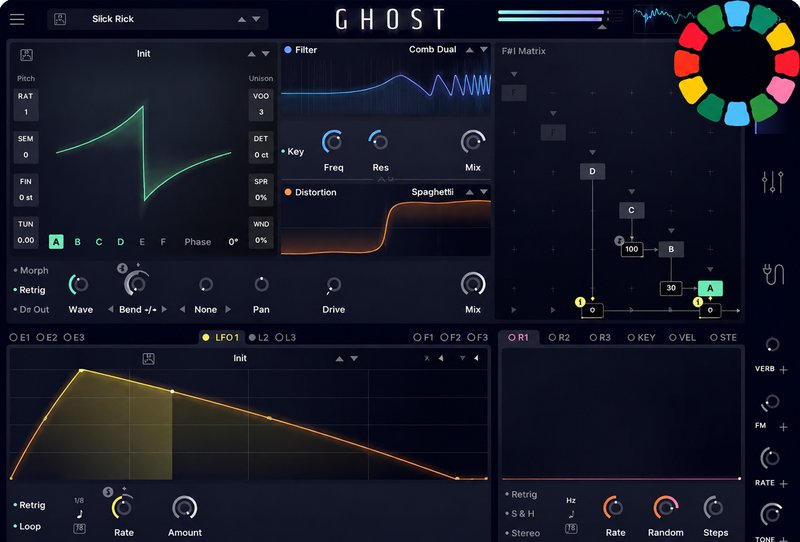Open the VEL modulator tab
Screen dimensions: 800x542
(x=683, y=337)
